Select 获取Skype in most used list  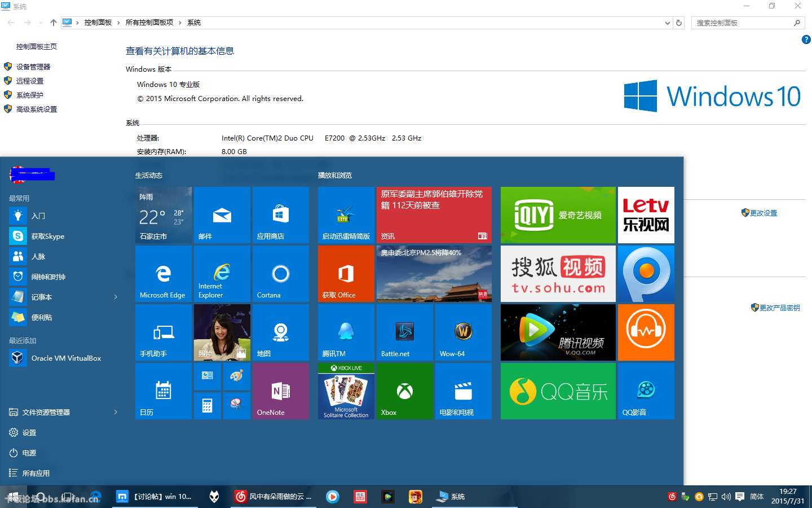(65, 236)
